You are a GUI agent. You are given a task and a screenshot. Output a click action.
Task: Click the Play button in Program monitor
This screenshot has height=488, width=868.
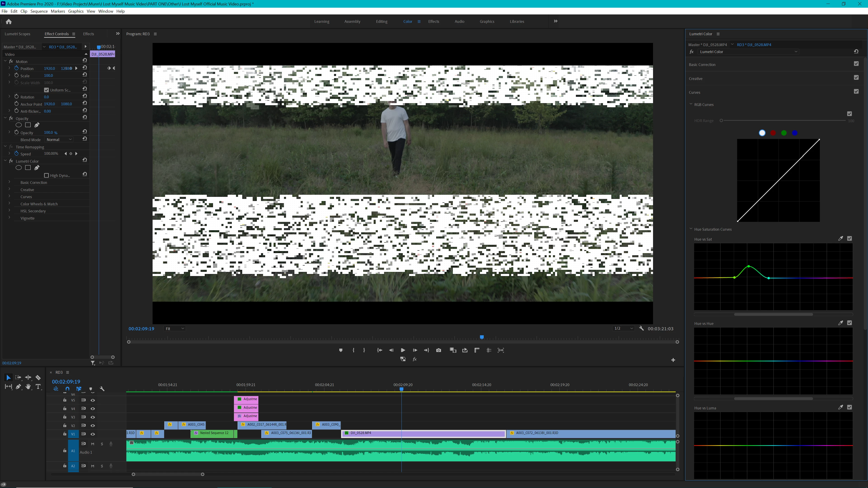pos(403,350)
